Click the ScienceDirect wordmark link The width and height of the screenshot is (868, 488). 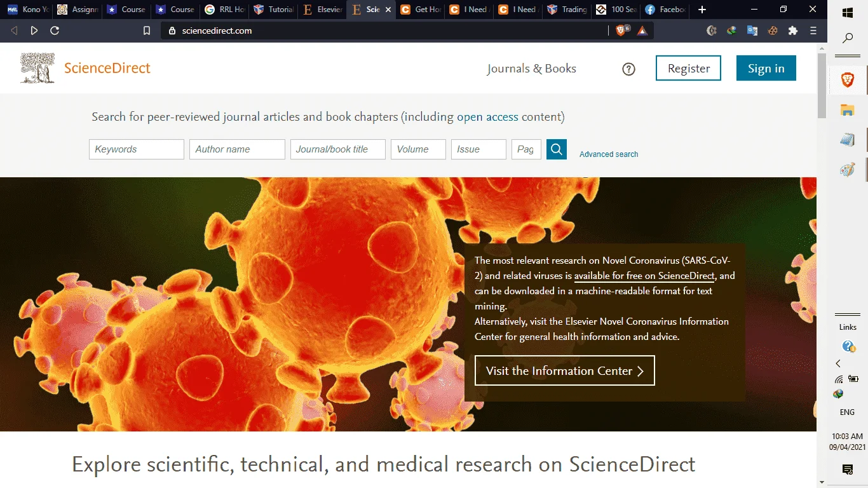tap(107, 69)
